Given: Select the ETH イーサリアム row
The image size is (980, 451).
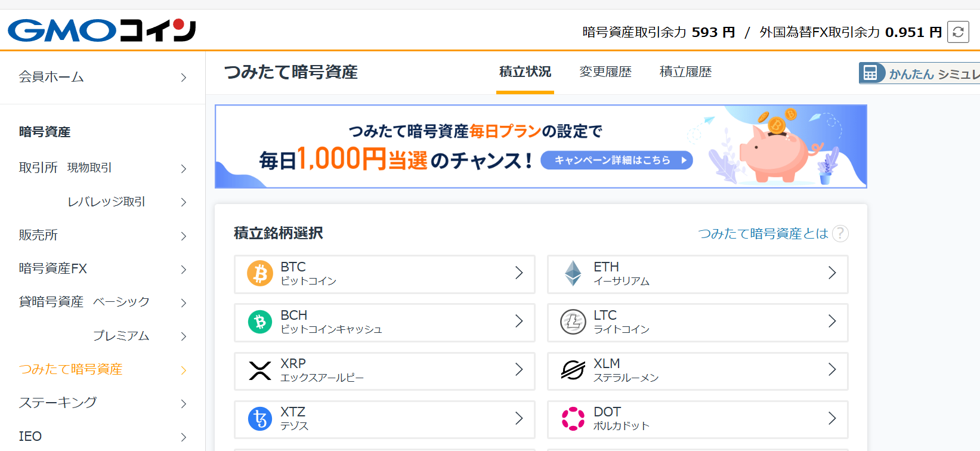Looking at the screenshot, I should 698,274.
